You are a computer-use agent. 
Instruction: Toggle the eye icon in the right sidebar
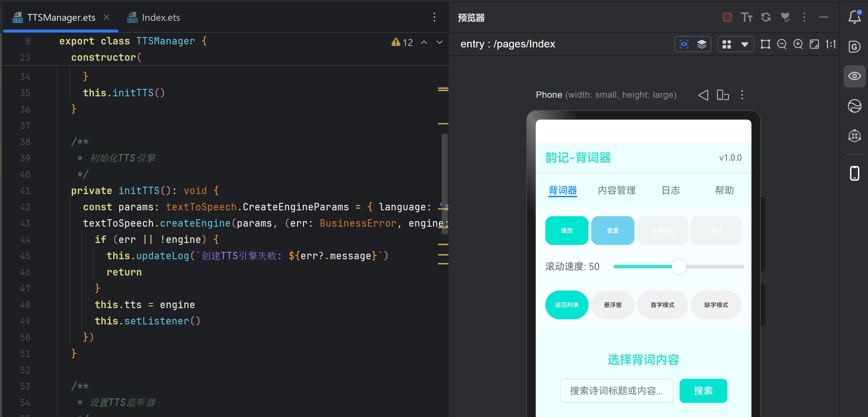coord(854,76)
